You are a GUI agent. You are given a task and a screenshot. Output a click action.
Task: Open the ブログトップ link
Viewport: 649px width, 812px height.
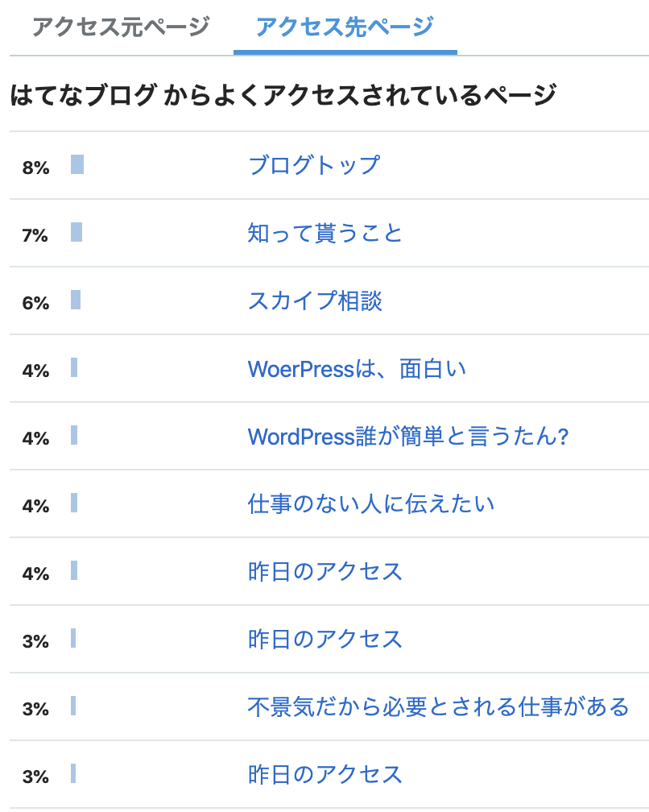314,165
